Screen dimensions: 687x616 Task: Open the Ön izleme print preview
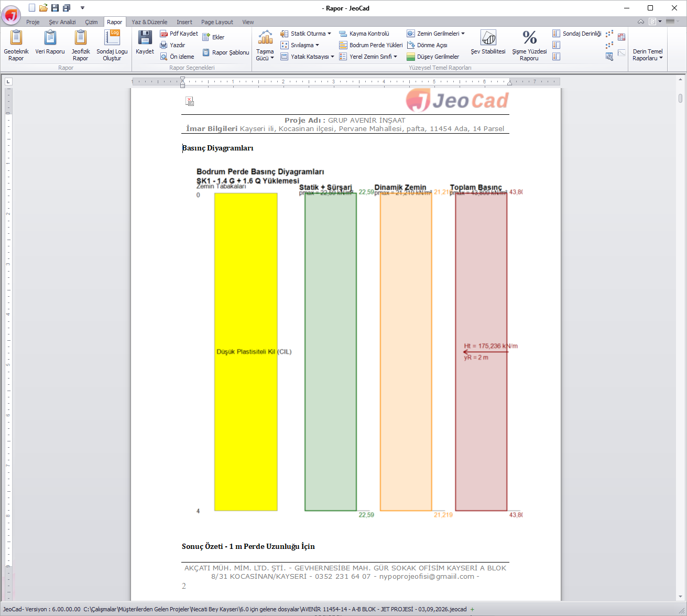[x=177, y=57]
